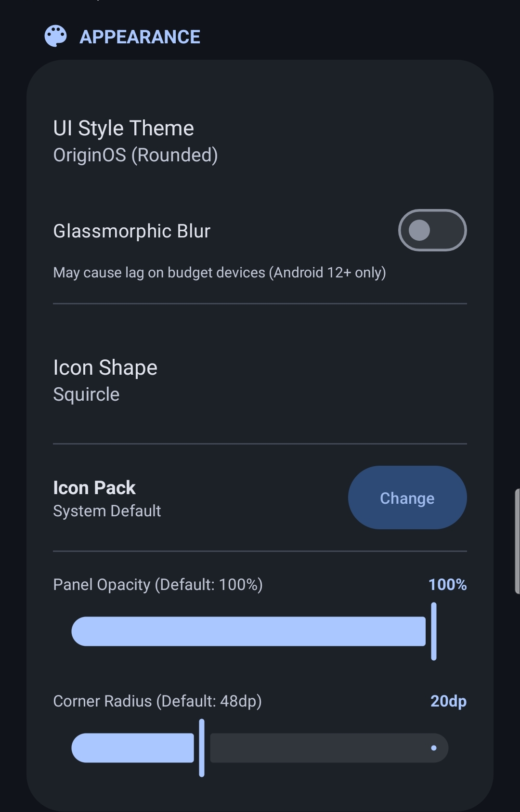The height and width of the screenshot is (812, 520).
Task: Click the Appearance palette icon
Action: pyautogui.click(x=55, y=36)
